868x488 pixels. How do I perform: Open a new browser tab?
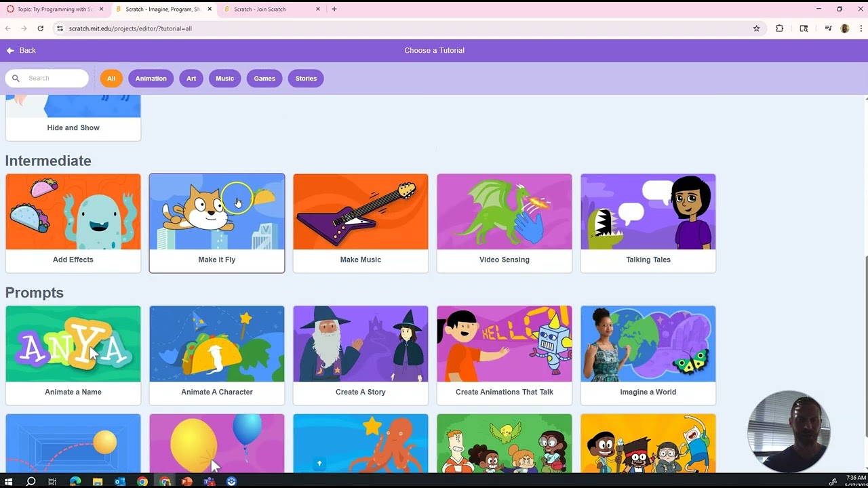[x=334, y=9]
